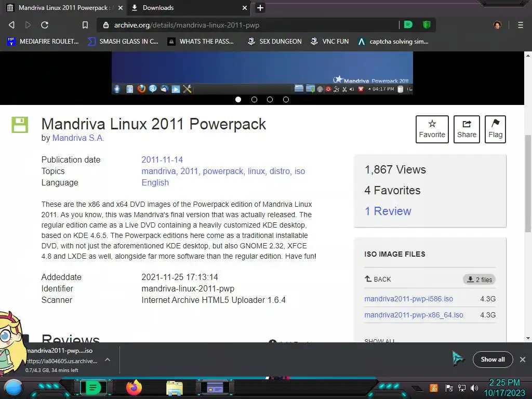Open the purple window app in taskbar
Image resolution: width=532 pixels, height=399 pixels.
coord(215,388)
